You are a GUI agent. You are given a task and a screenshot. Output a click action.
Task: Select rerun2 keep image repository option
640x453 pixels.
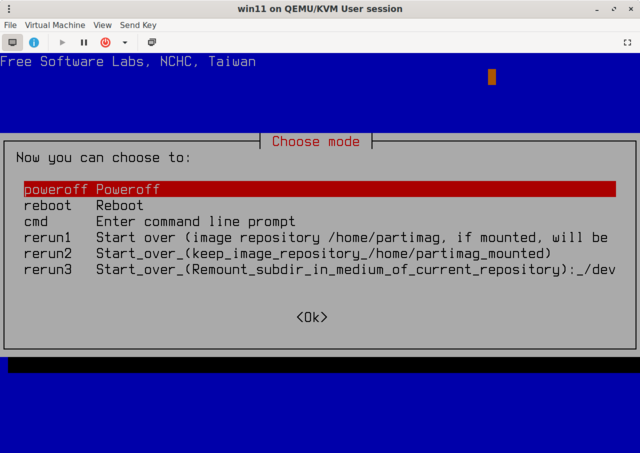(x=288, y=254)
